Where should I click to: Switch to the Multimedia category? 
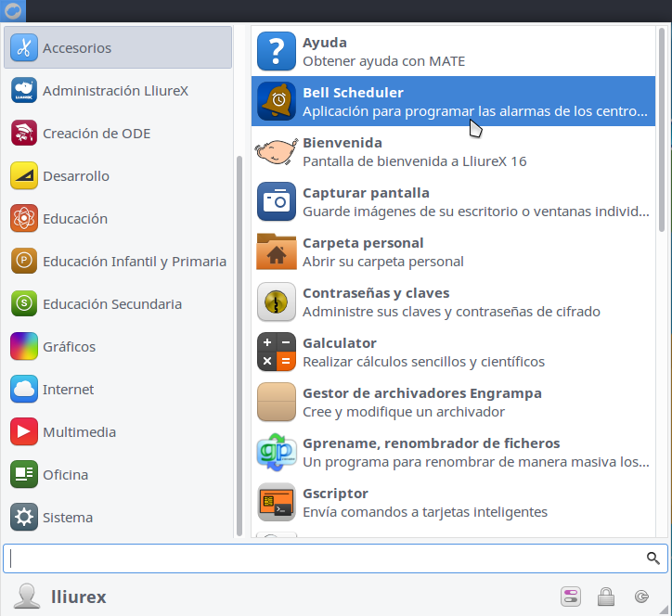coord(118,432)
